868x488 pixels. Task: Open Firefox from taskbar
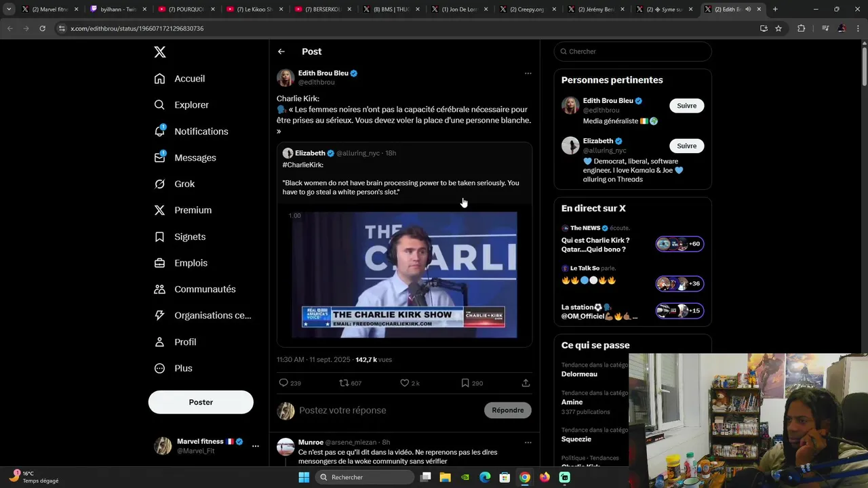click(x=545, y=477)
